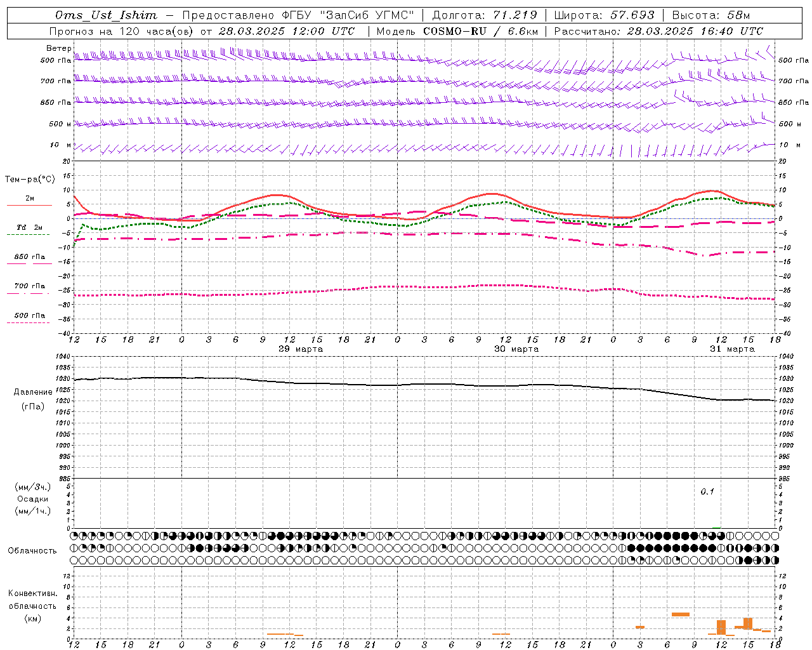Click the left 1040 pressure axis value
The height and width of the screenshot is (650, 812).
pos(63,357)
